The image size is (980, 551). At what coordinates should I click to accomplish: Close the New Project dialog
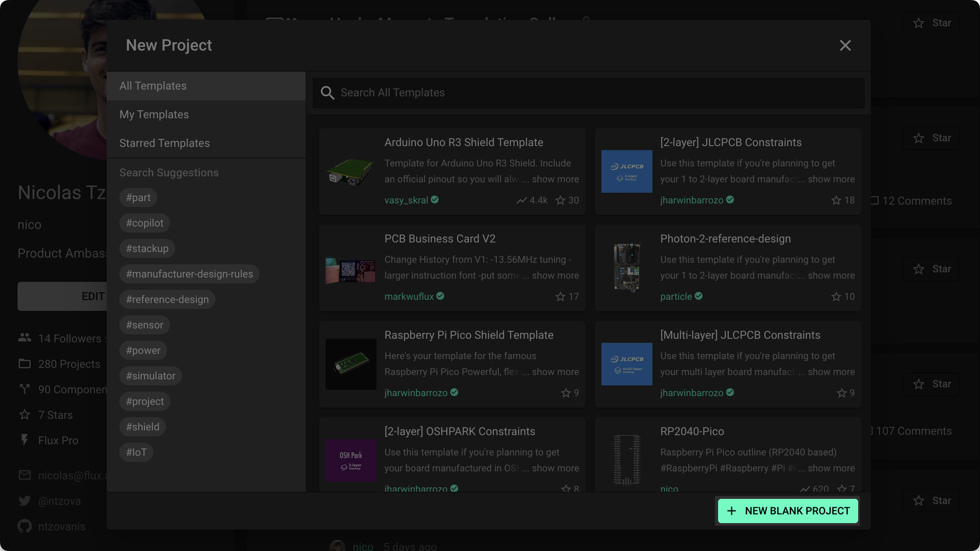click(845, 45)
